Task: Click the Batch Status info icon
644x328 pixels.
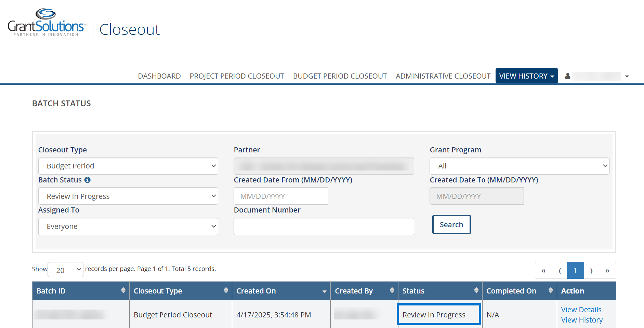Action: pyautogui.click(x=88, y=180)
